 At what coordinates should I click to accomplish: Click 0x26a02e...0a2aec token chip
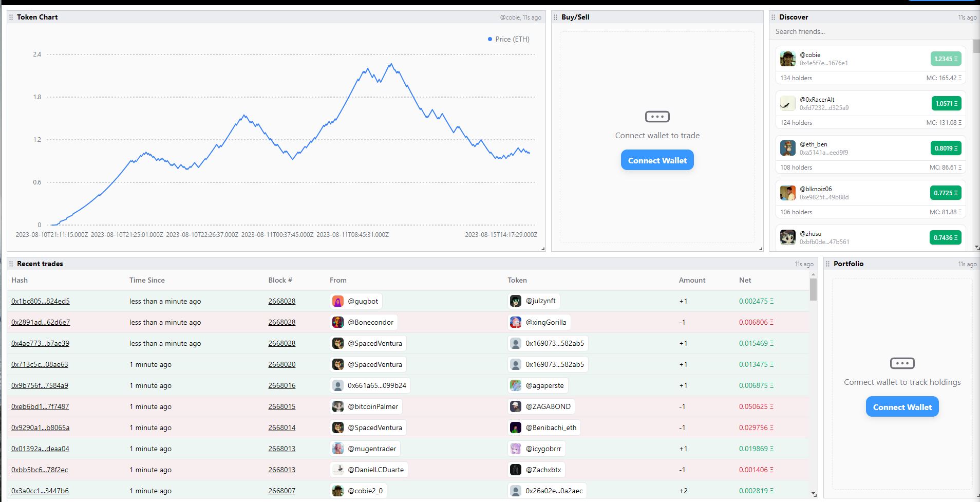point(548,491)
